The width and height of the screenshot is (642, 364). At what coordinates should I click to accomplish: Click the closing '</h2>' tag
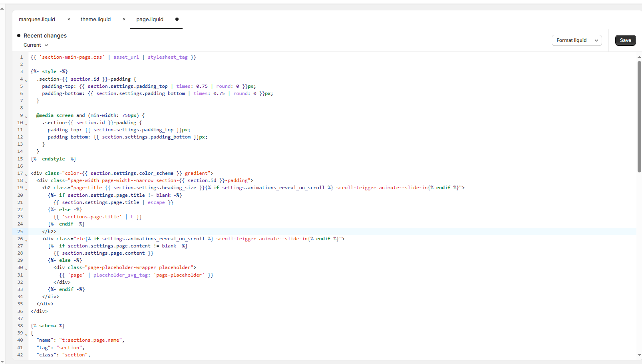point(49,231)
